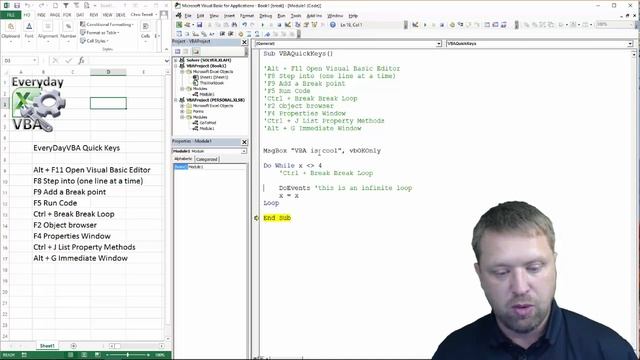Open the Help menu in VBA editor

coord(353,16)
